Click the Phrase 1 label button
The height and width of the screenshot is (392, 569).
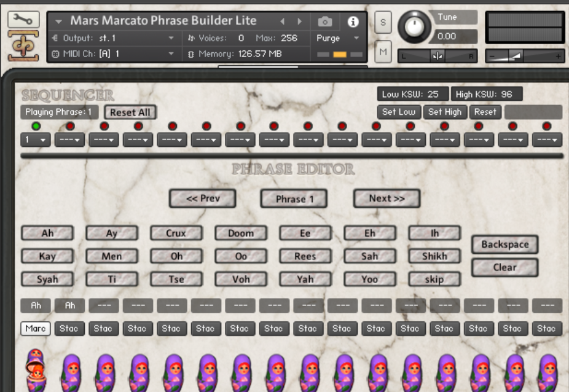pyautogui.click(x=294, y=199)
